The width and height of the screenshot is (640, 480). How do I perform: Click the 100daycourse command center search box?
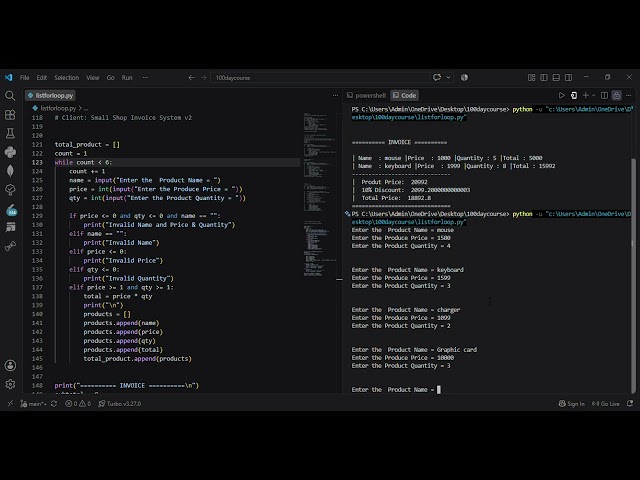pos(331,78)
